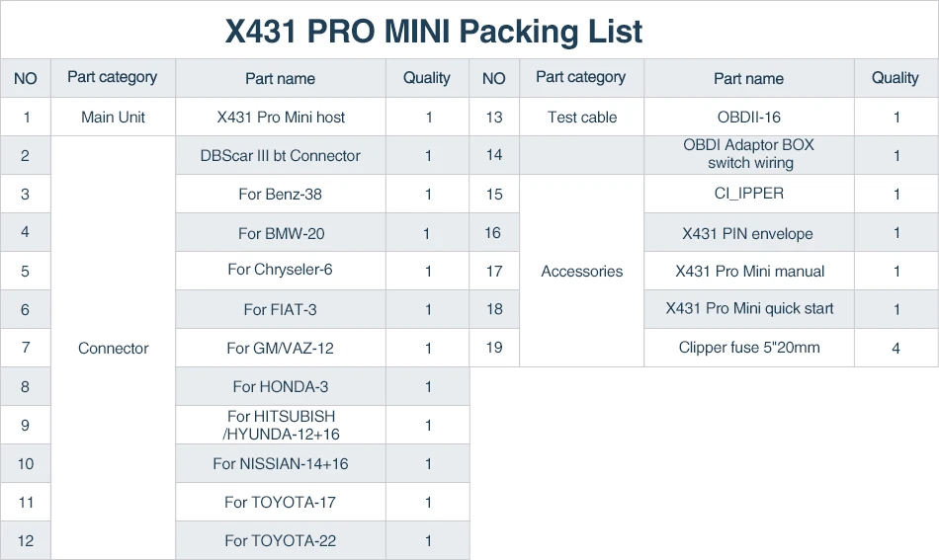Click the Accessories category cell
939x560 pixels.
(581, 271)
